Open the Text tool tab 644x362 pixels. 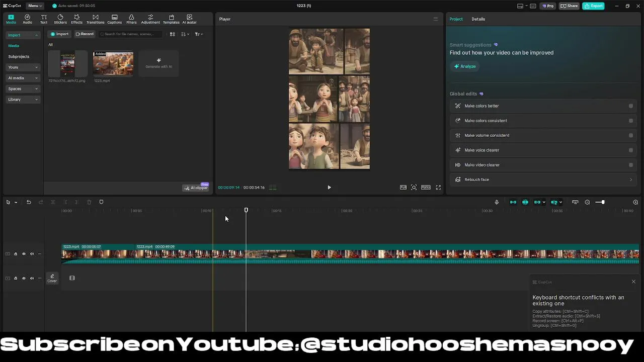pos(44,19)
